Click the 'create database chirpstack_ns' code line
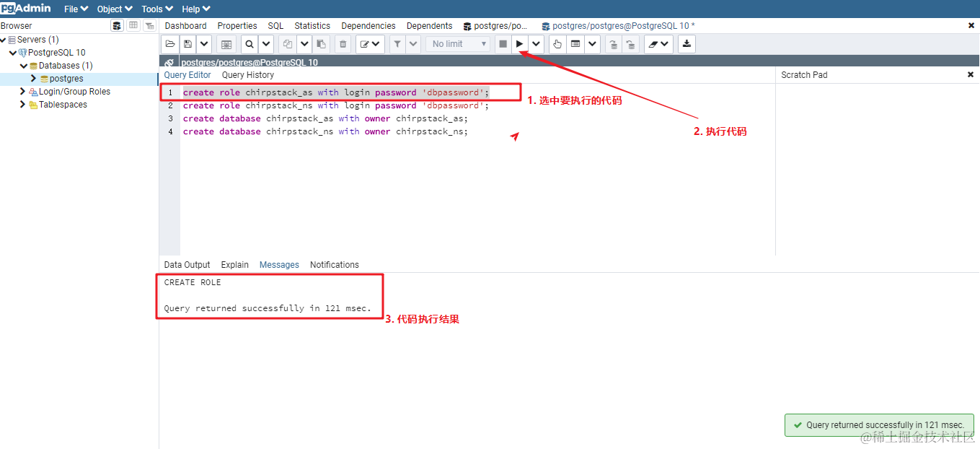Image resolution: width=980 pixels, height=449 pixels. coord(325,131)
